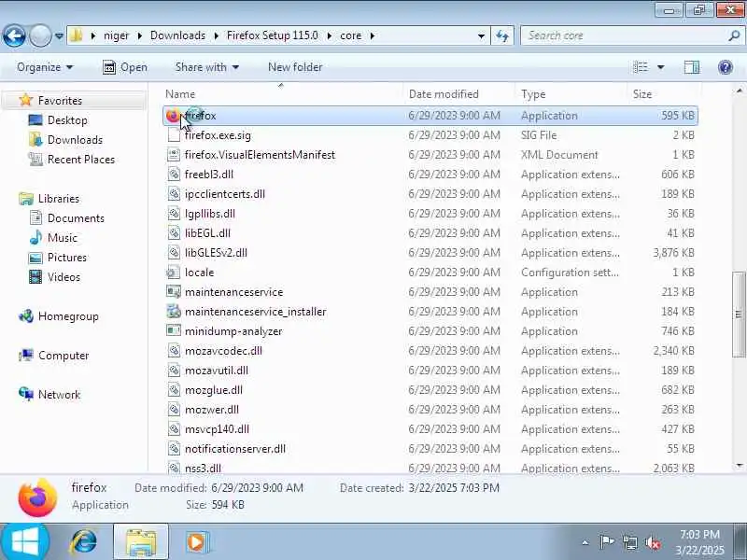Select the maintenanceservice application icon

(174, 292)
